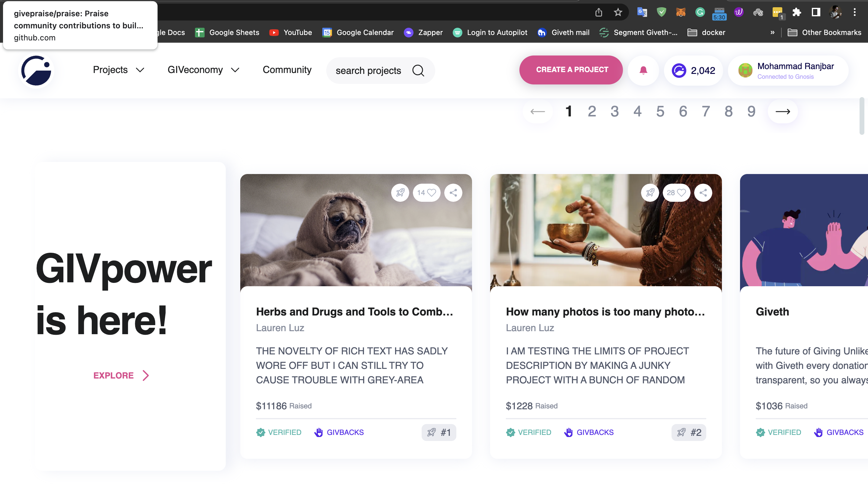Viewport: 868px width, 488px height.
Task: Share the Herbs and Drugs project
Action: pyautogui.click(x=453, y=193)
